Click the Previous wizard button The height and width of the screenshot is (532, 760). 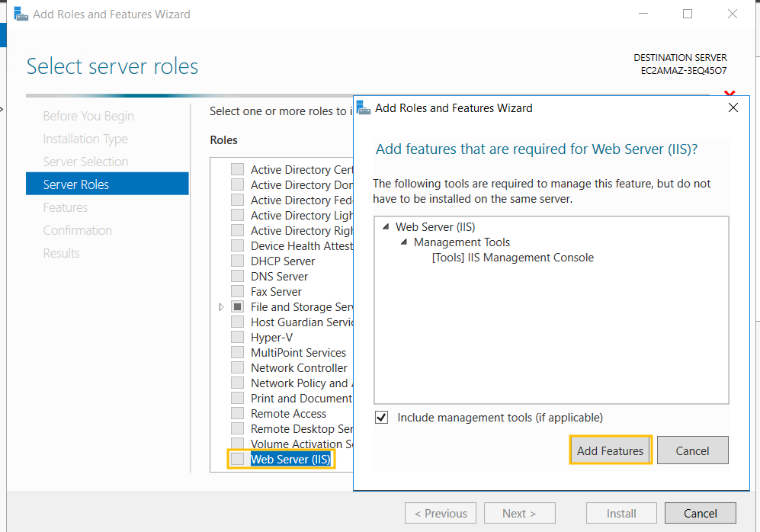441,513
